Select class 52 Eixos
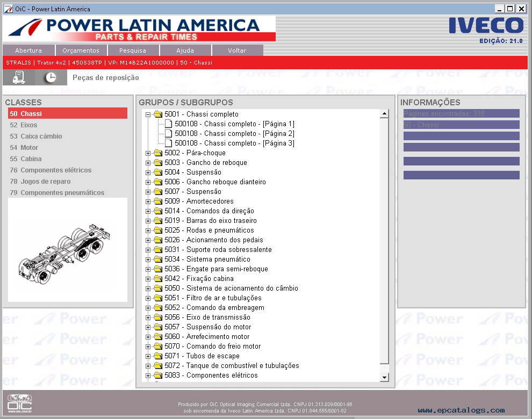Image resolution: width=532 pixels, height=419 pixels. [x=24, y=125]
